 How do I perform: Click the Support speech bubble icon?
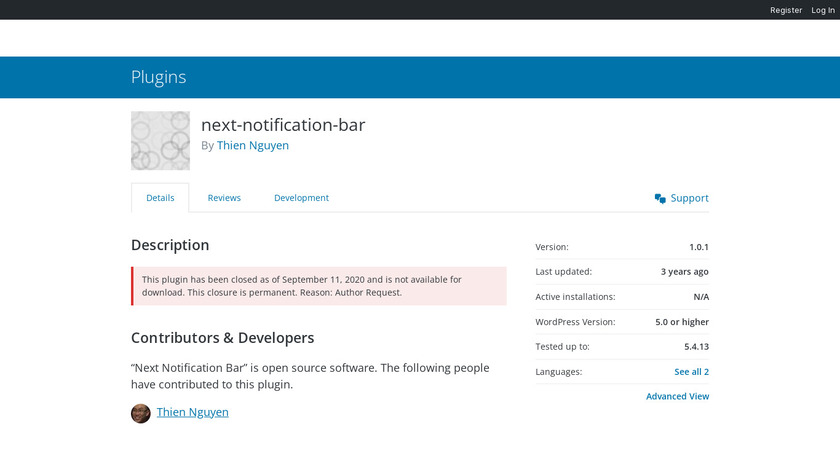[x=660, y=198]
